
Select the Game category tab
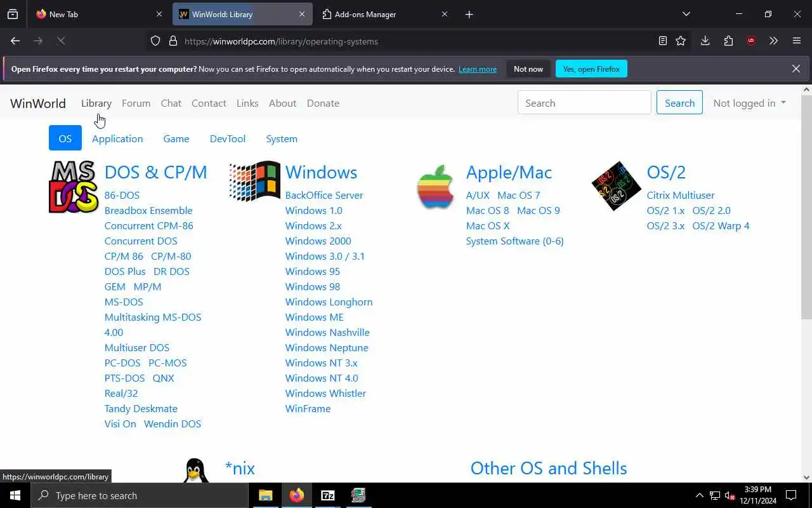(x=176, y=138)
